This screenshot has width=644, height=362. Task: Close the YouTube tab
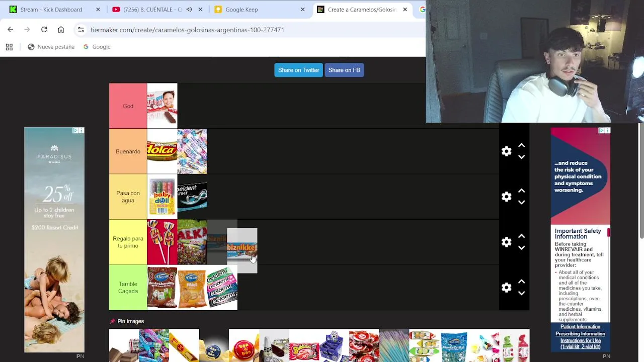pos(200,10)
